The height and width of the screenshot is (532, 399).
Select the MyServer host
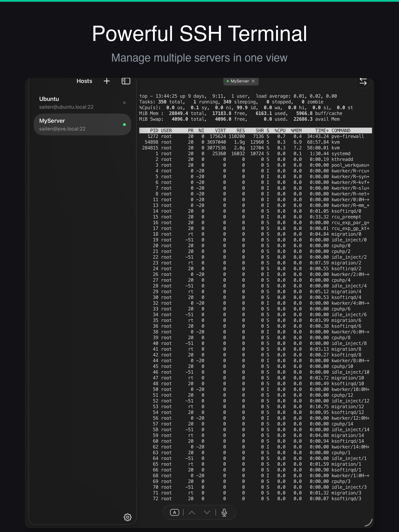(82, 124)
